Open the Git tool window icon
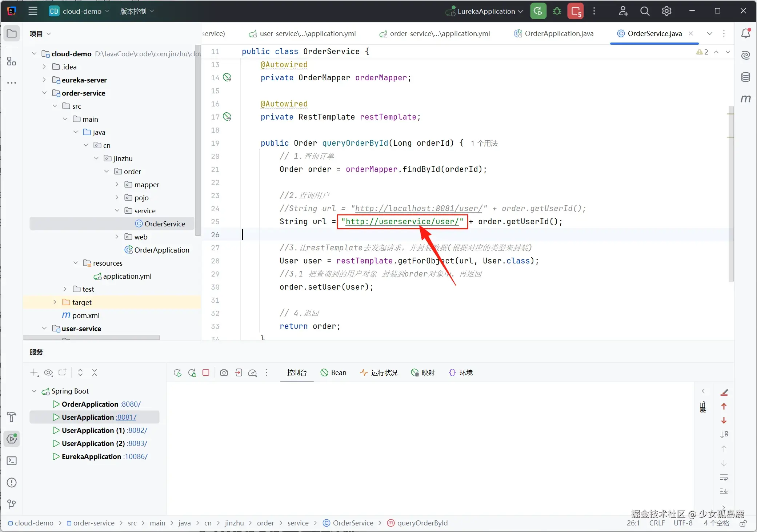757x532 pixels. (12, 504)
